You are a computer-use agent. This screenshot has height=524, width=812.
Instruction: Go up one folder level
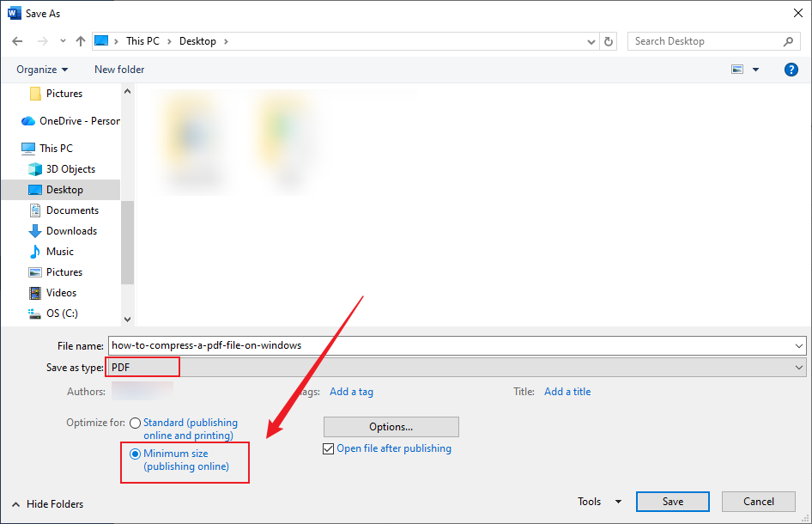click(x=80, y=40)
